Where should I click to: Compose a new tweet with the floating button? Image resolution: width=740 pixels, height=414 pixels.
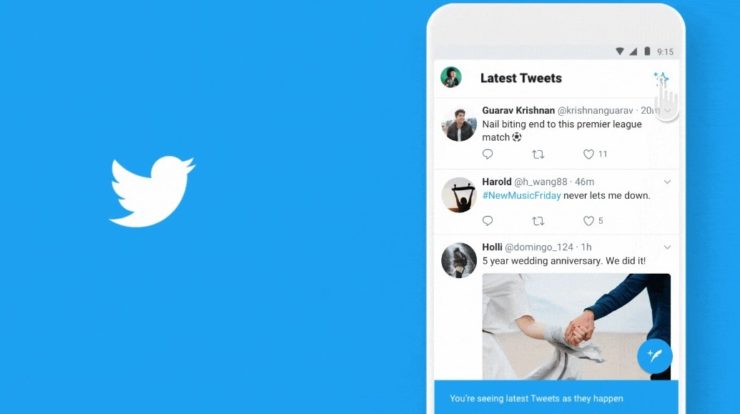655,356
